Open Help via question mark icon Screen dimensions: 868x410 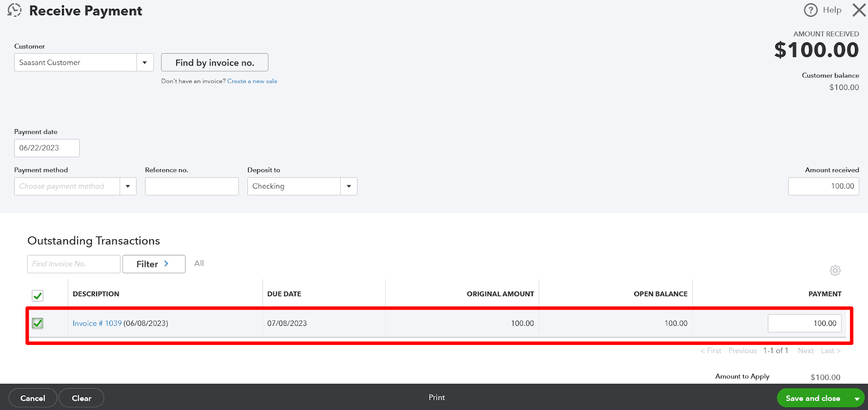pos(810,10)
